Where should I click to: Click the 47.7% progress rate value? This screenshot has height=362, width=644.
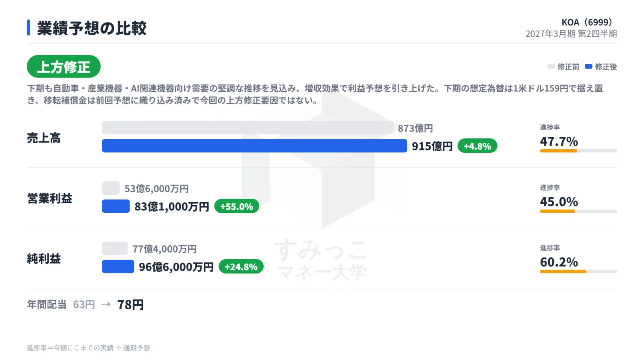click(559, 142)
